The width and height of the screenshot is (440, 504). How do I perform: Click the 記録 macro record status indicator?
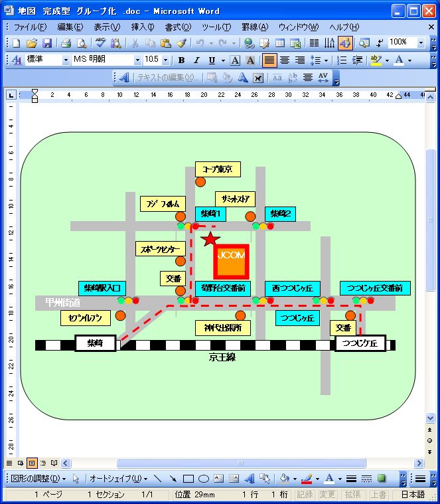tap(305, 494)
